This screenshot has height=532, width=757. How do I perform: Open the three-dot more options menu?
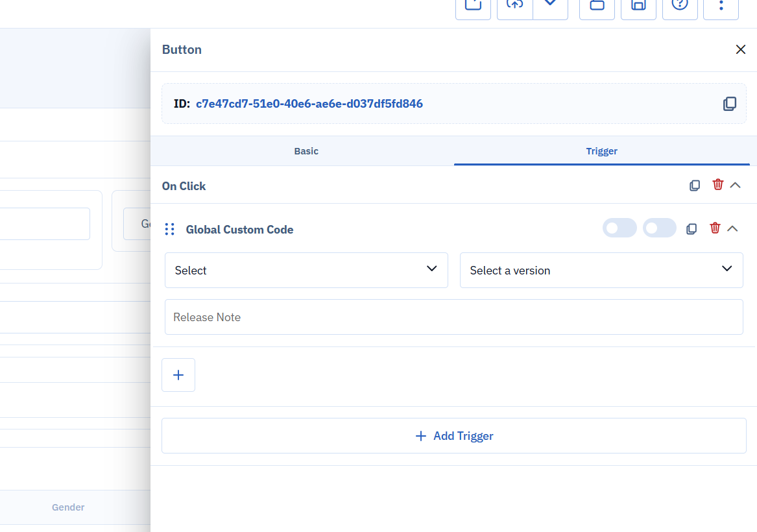click(721, 5)
